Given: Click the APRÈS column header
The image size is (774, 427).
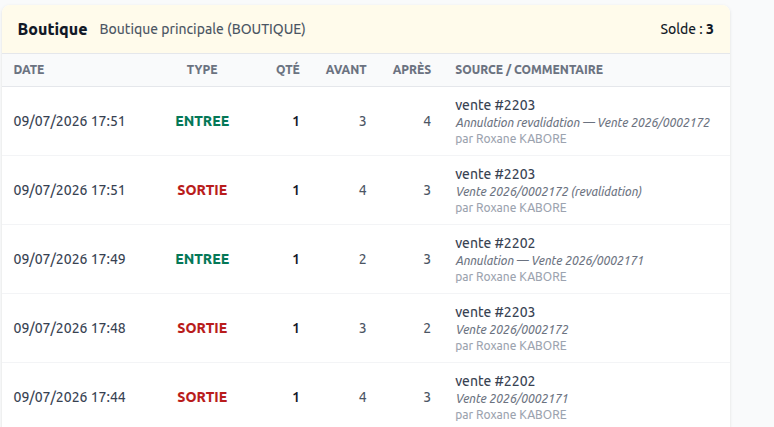Looking at the screenshot, I should (412, 70).
